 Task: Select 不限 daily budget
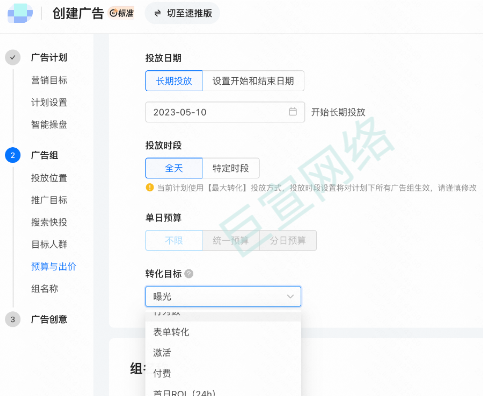click(174, 240)
